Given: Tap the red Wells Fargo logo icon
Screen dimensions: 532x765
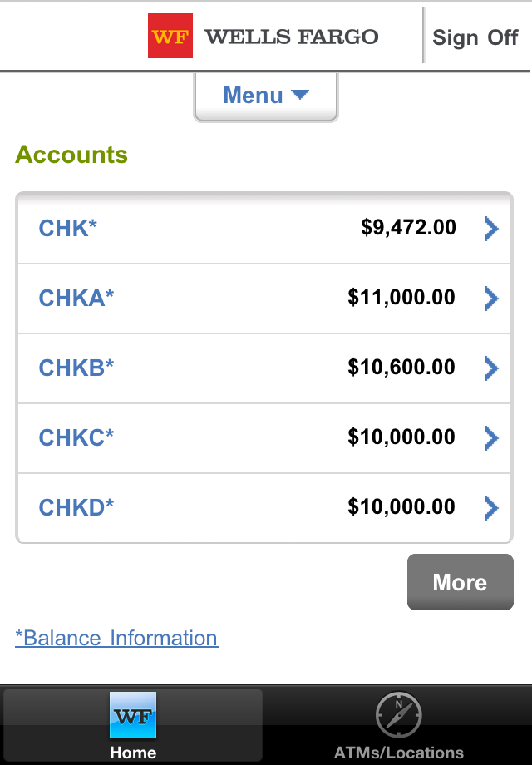Looking at the screenshot, I should (170, 37).
